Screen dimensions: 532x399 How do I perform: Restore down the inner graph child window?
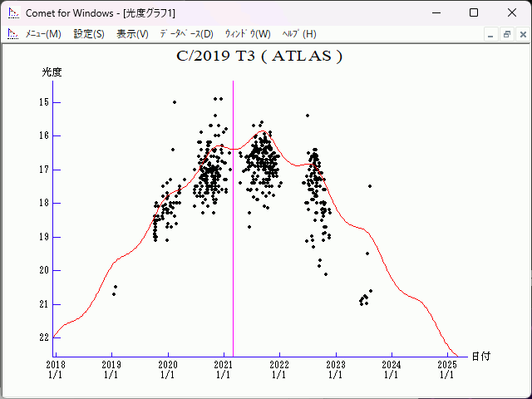pos(506,34)
